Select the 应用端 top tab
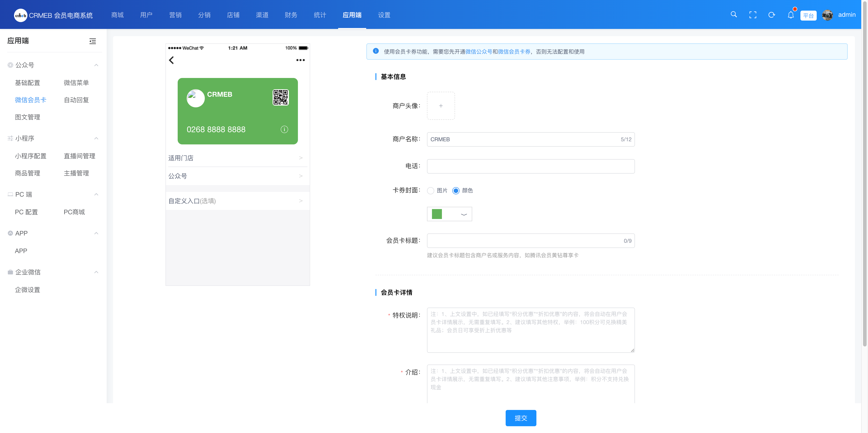The width and height of the screenshot is (868, 433). [352, 15]
